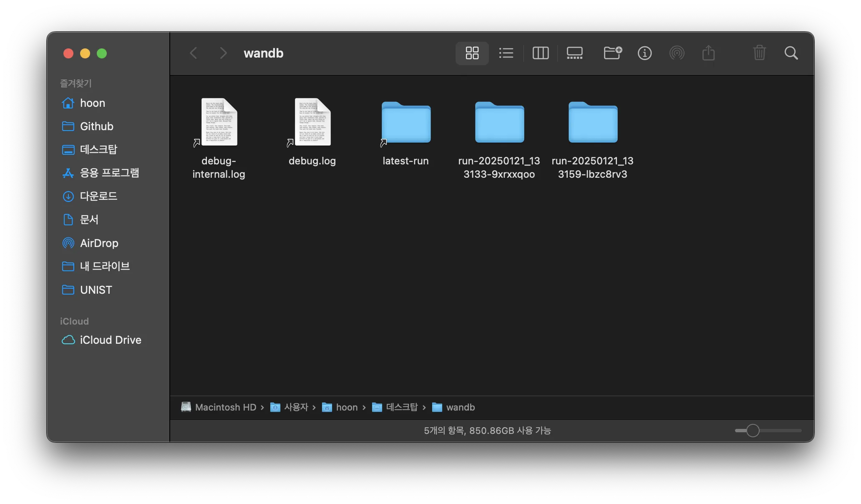Viewport: 861px width, 504px height.
Task: Open the Share toolbar menu
Action: click(708, 53)
